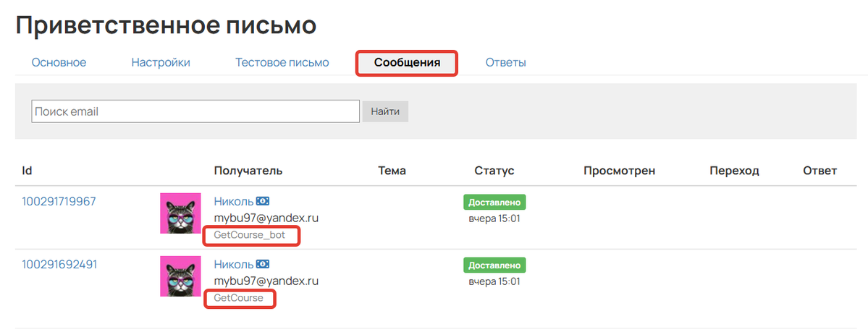This screenshot has height=332, width=868.
Task: Click the вчера 15:01 timestamp in row 100291719967
Action: pos(494,218)
